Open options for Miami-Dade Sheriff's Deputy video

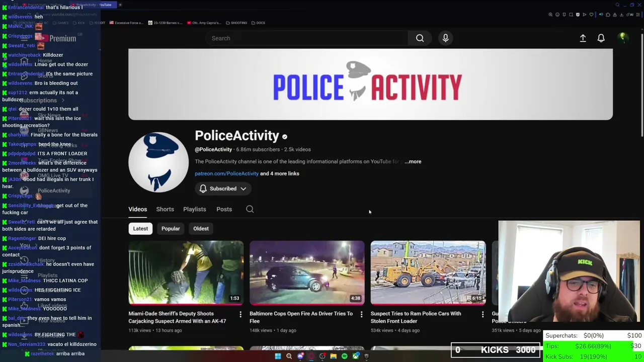point(240,314)
